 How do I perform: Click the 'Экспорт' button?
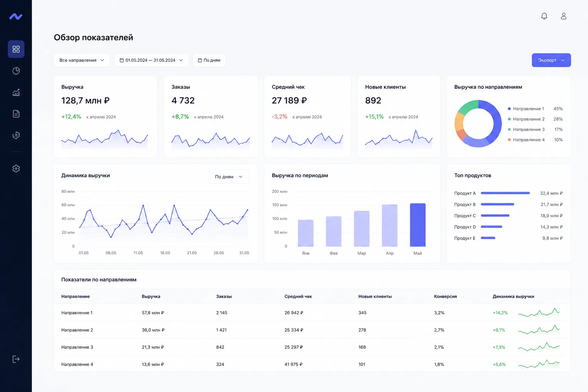[x=551, y=60]
